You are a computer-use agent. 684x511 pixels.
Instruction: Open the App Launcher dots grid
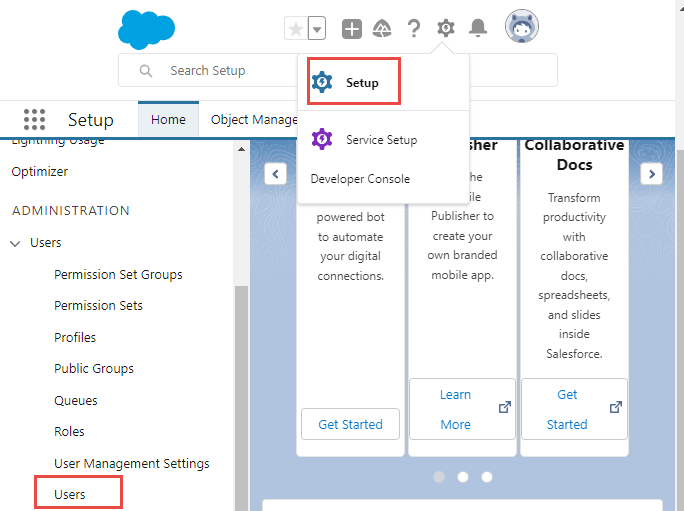(x=34, y=120)
